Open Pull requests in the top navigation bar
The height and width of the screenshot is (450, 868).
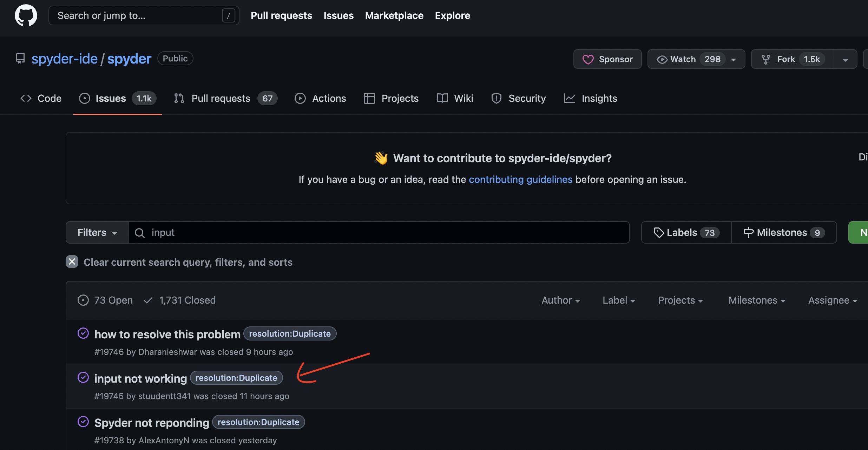pos(281,15)
